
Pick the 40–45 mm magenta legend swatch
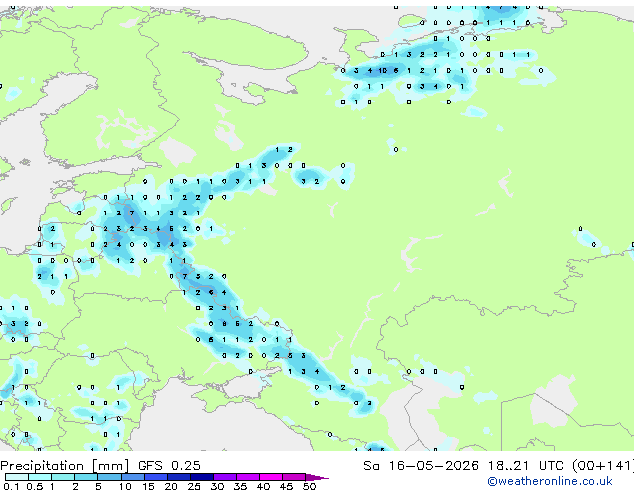tap(271, 477)
